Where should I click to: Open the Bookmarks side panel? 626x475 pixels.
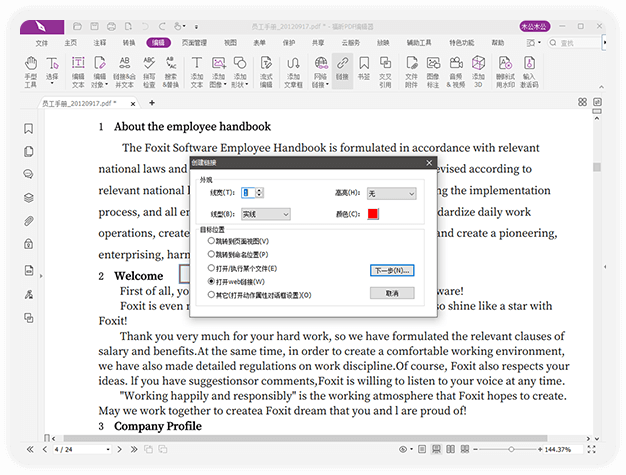(28, 129)
